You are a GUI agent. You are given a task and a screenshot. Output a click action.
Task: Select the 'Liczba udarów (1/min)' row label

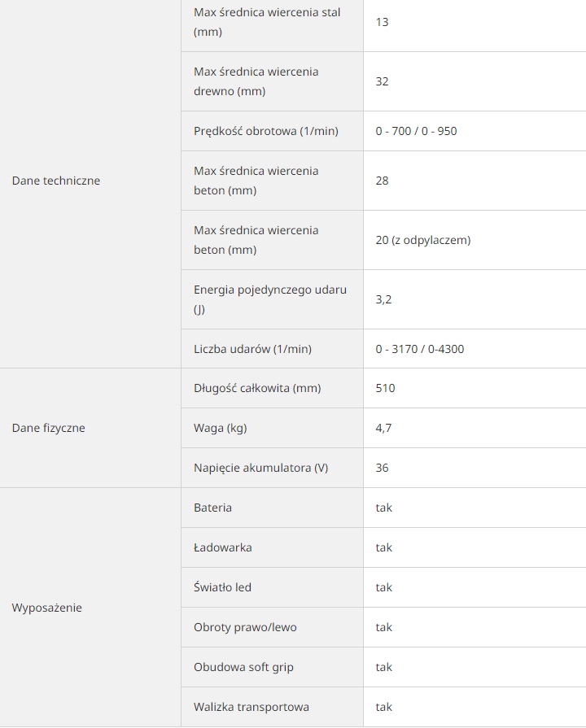point(252,349)
